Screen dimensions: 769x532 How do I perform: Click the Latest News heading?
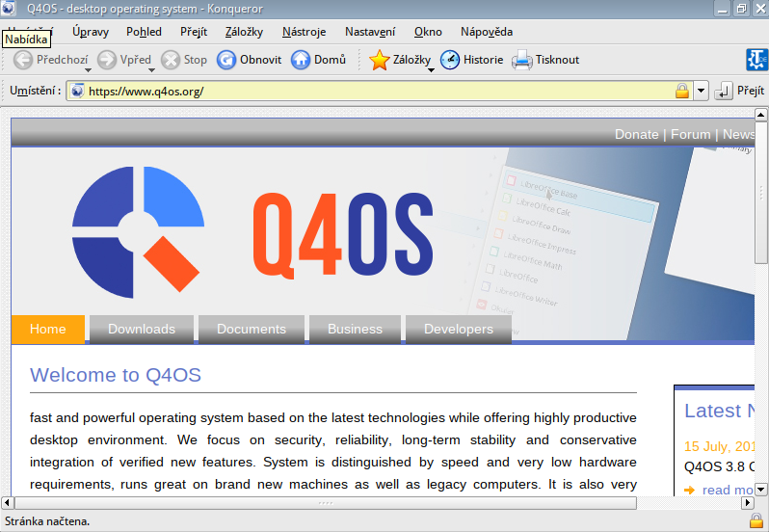point(720,411)
